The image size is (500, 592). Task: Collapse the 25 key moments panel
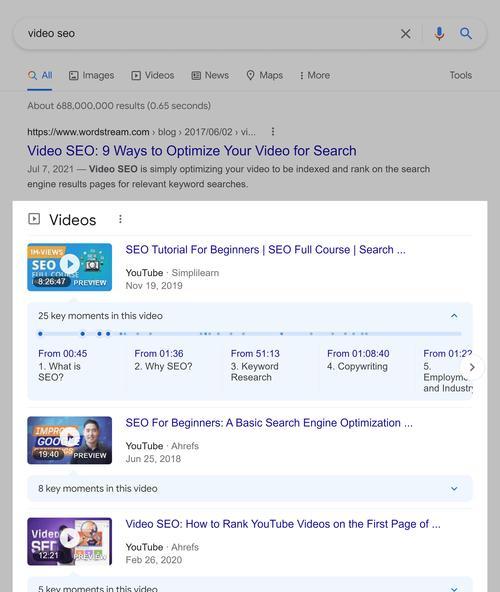pos(454,316)
